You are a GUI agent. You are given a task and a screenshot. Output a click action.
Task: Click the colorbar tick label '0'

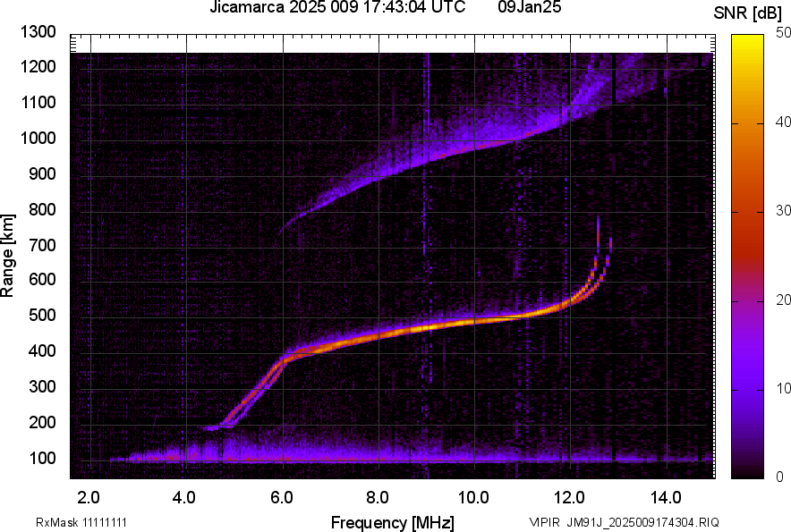coord(780,477)
